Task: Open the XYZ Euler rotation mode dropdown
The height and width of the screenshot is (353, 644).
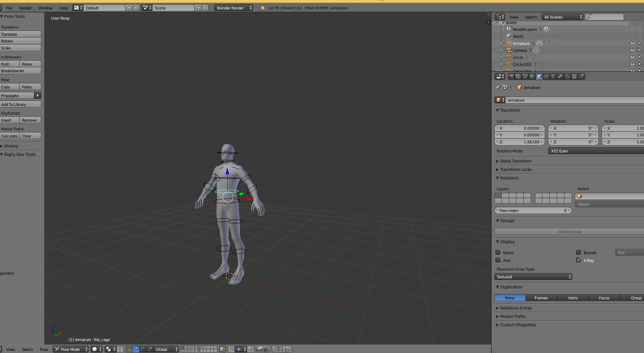Action: tap(596, 151)
